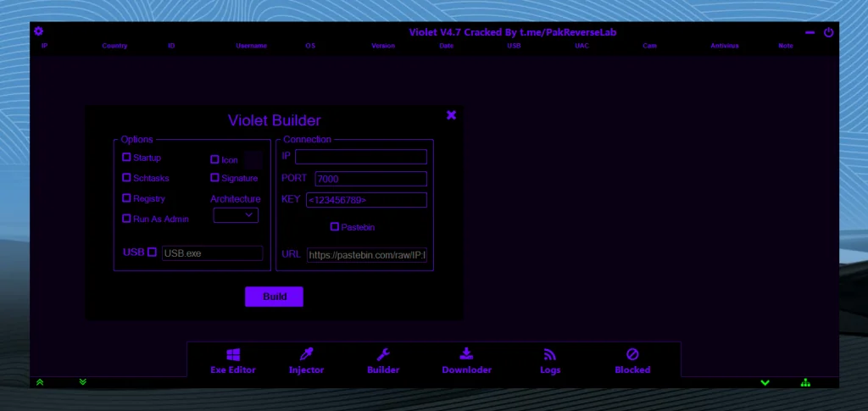Select the Builder wrench icon
868x411 pixels.
click(382, 354)
